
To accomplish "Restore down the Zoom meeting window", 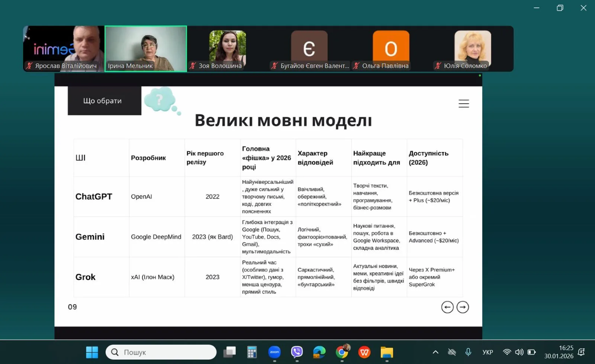I will pyautogui.click(x=560, y=8).
